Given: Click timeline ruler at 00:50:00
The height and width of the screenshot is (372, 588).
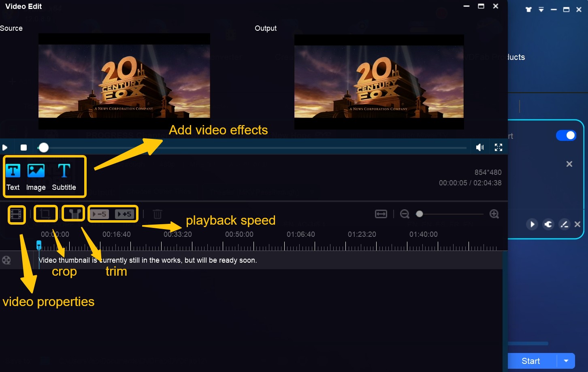Looking at the screenshot, I should (x=239, y=234).
